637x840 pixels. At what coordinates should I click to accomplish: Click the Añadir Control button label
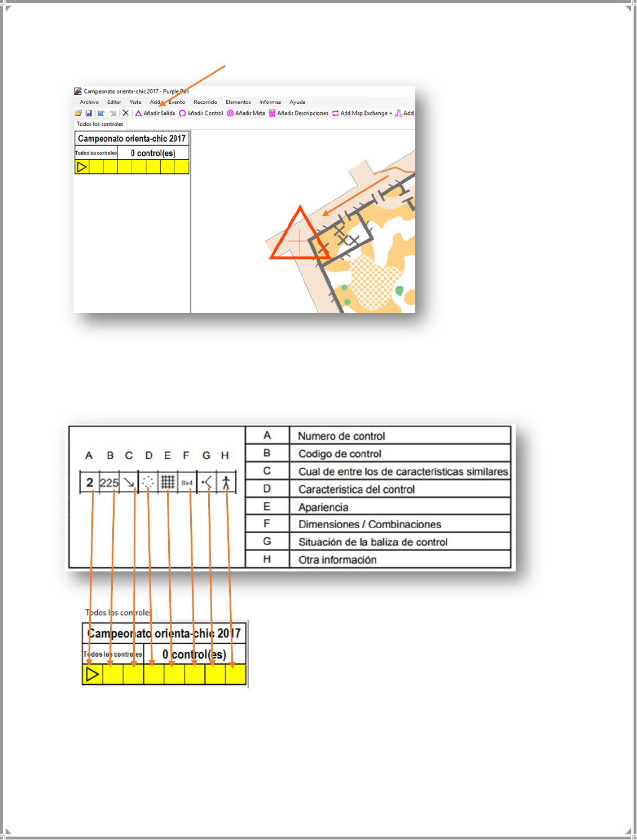pos(205,113)
